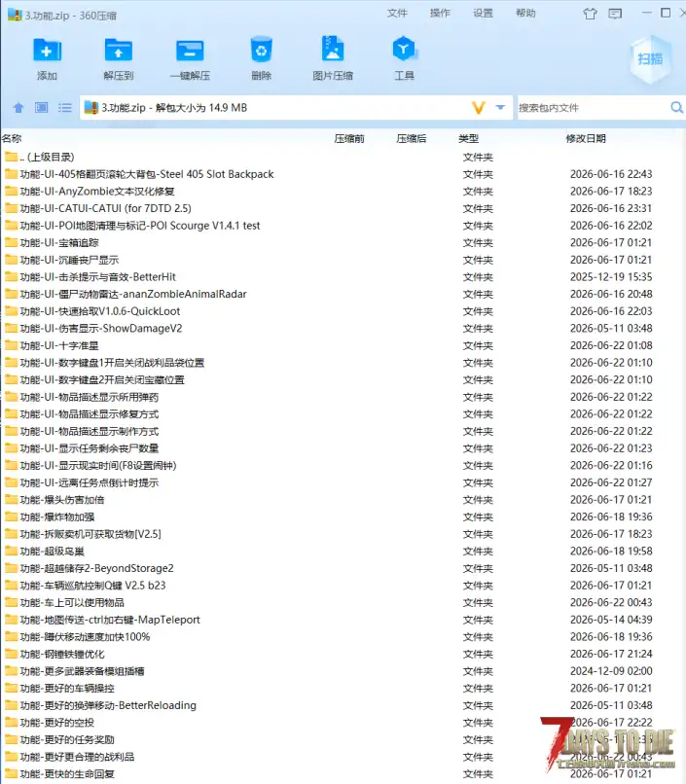Click the 添加 (Add) toolbar icon
This screenshot has width=686, height=784.
pyautogui.click(x=47, y=50)
